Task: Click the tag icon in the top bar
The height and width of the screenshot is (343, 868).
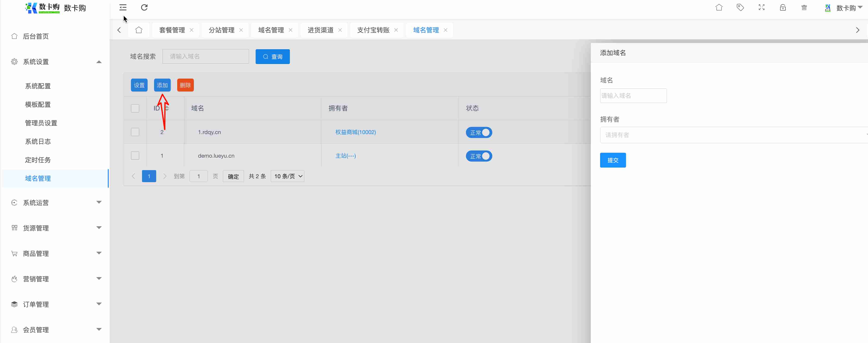Action: [x=740, y=7]
